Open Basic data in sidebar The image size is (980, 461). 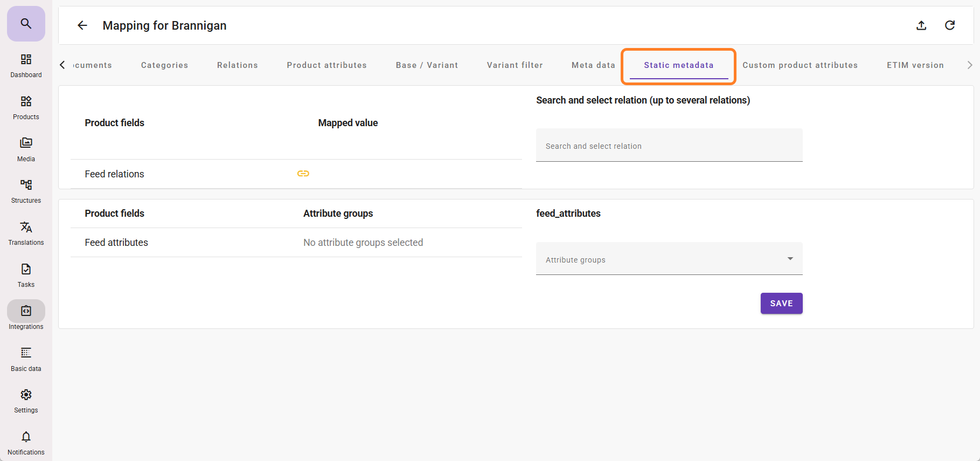[26, 359]
